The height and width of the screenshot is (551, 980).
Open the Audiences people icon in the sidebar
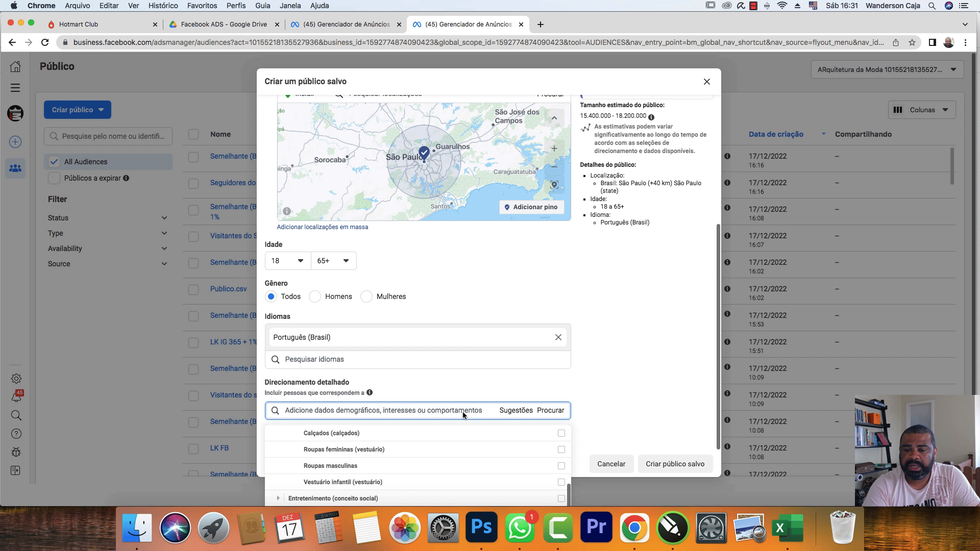[15, 168]
